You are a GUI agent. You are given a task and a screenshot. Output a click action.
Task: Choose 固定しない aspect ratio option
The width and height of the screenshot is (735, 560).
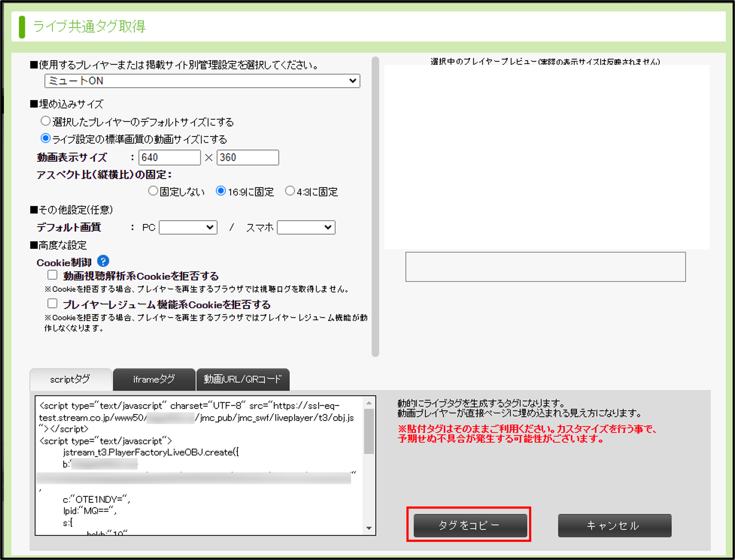pos(153,191)
